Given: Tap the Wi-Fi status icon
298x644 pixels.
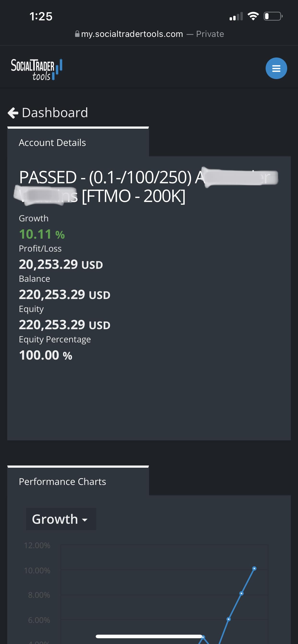Looking at the screenshot, I should click(253, 16).
